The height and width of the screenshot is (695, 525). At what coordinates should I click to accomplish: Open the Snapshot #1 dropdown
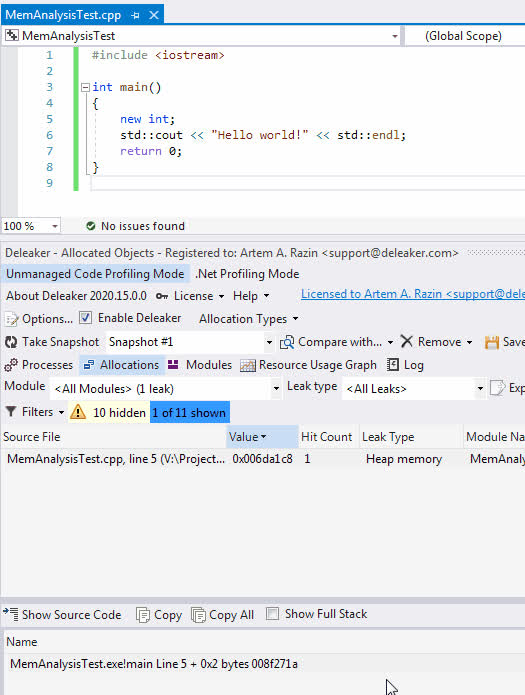click(269, 342)
